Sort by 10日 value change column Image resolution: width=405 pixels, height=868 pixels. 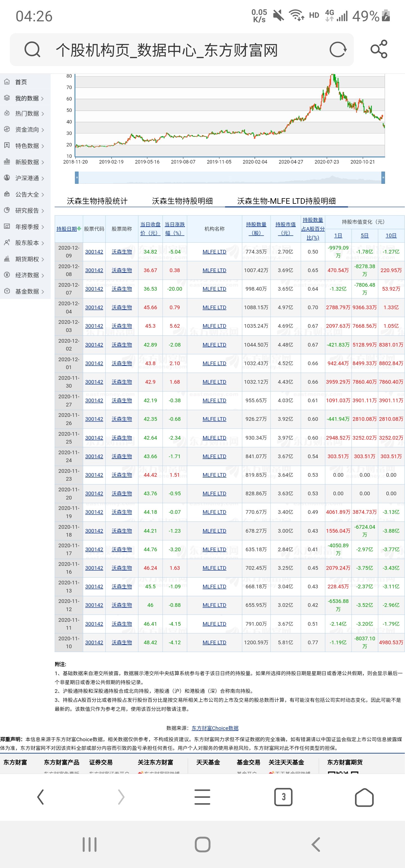coord(391,236)
